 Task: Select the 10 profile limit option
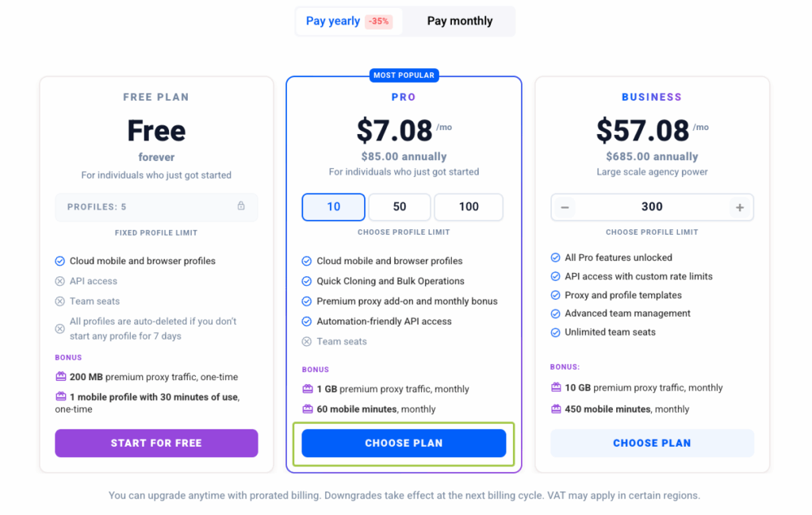[x=334, y=207]
